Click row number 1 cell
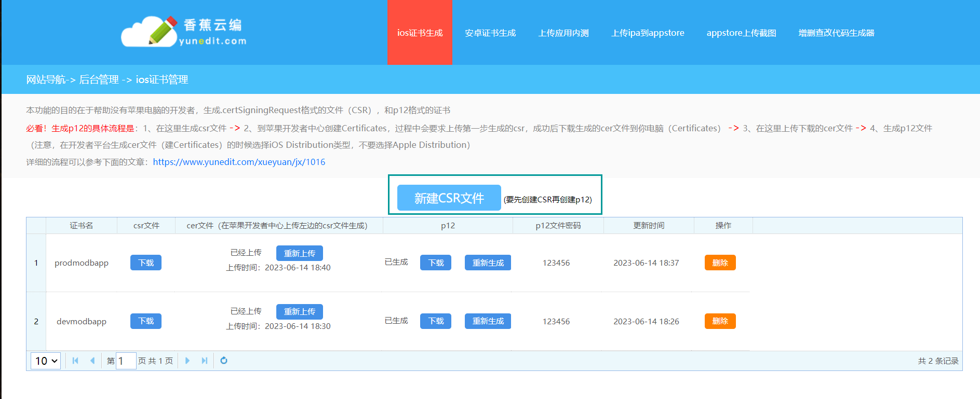This screenshot has height=399, width=980. coord(36,263)
